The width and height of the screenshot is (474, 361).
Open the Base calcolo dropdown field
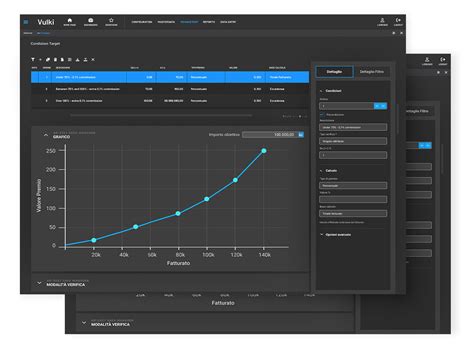click(x=353, y=213)
